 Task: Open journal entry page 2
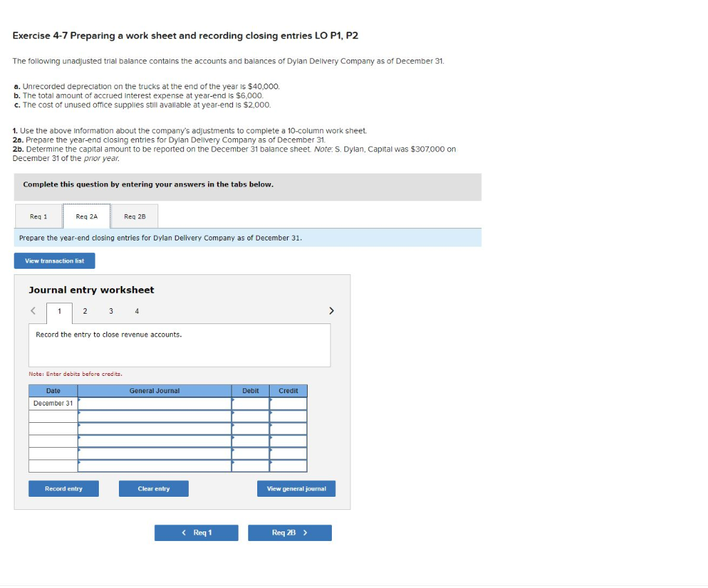84,312
